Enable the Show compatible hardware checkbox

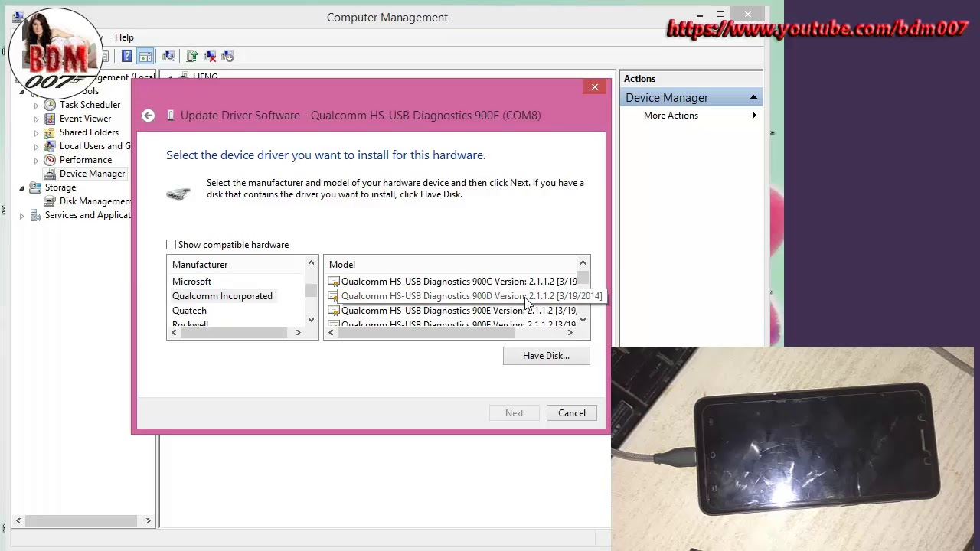[171, 245]
